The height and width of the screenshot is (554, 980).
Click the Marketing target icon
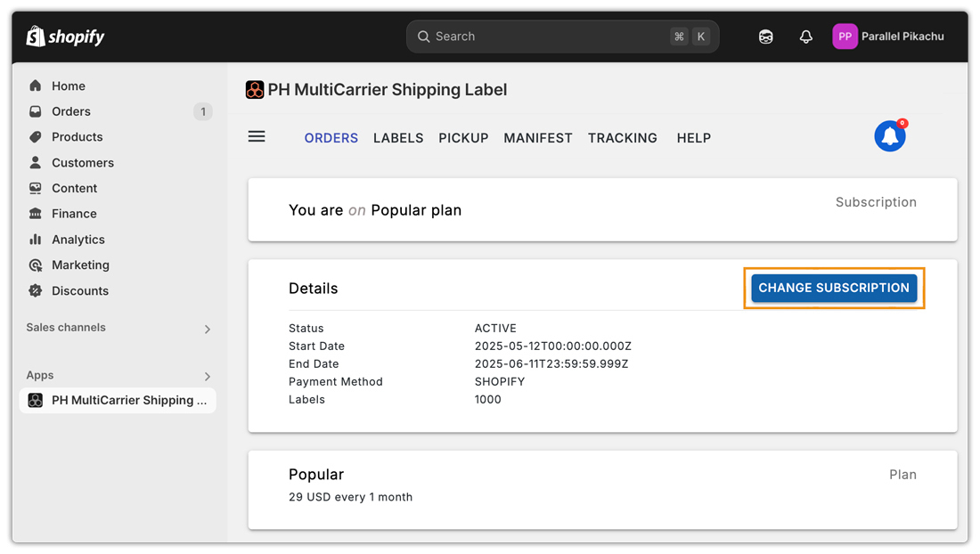pos(36,265)
